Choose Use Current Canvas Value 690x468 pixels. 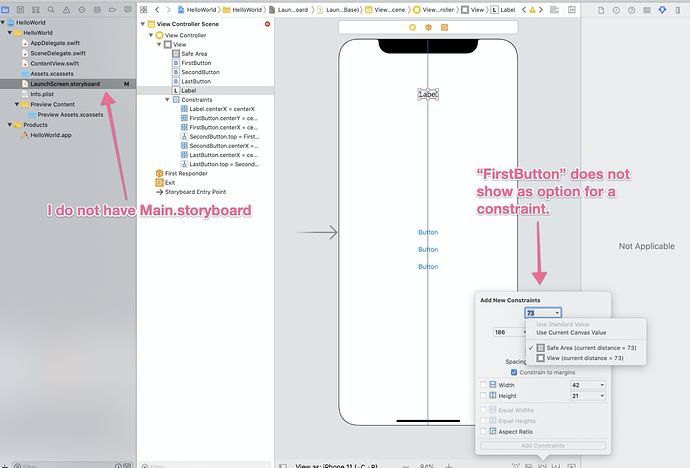click(x=571, y=333)
